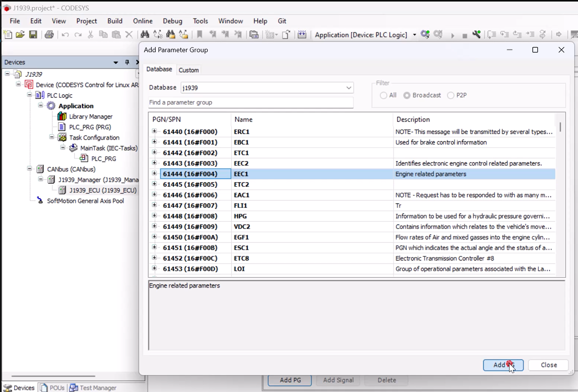This screenshot has height=392, width=578.
Task: Switch to the Test Manager bottom tab
Action: (x=94, y=387)
